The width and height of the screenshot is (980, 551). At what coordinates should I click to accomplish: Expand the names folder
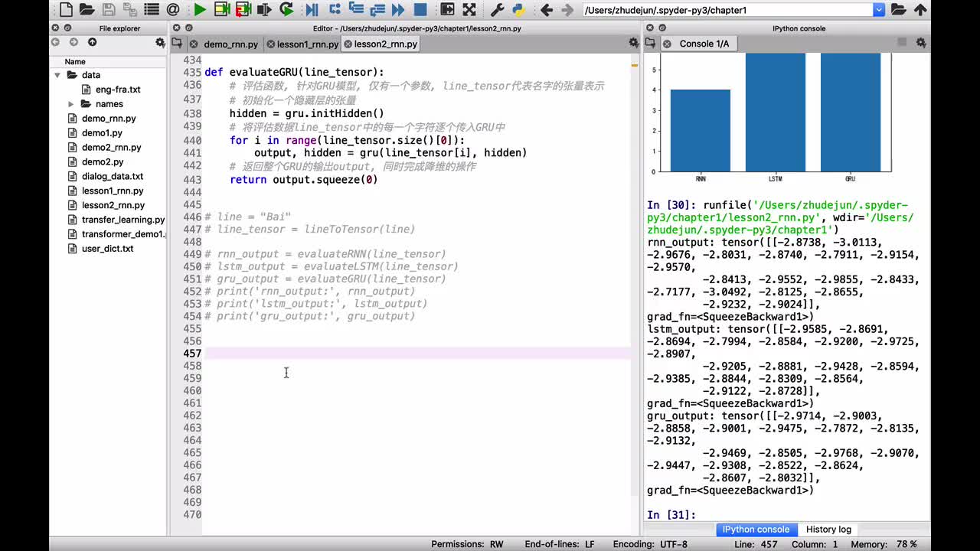point(71,104)
